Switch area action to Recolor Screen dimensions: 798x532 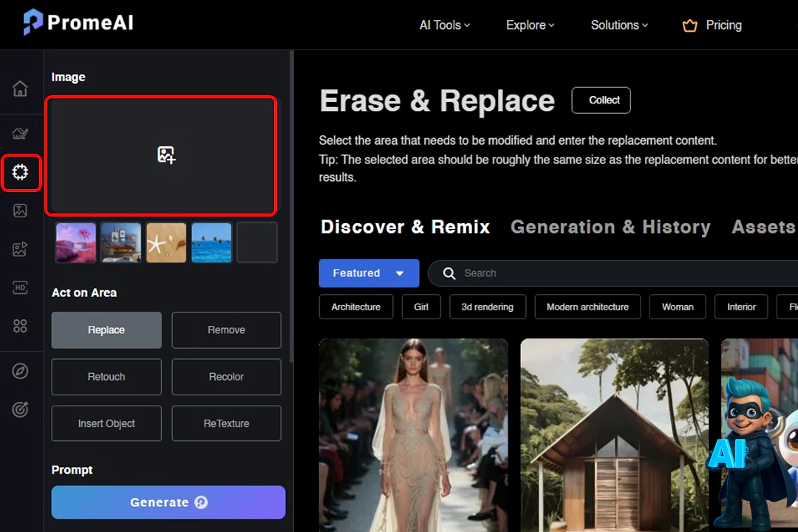[226, 377]
